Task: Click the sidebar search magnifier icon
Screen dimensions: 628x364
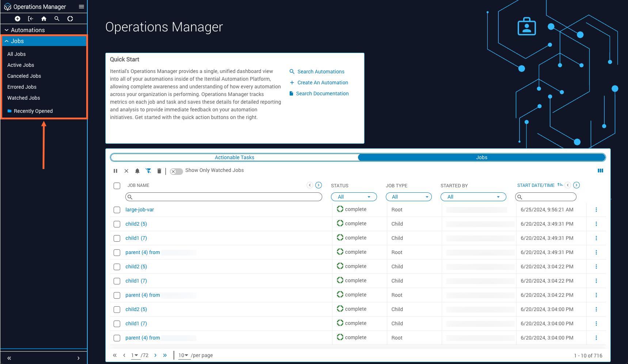Action: [57, 19]
